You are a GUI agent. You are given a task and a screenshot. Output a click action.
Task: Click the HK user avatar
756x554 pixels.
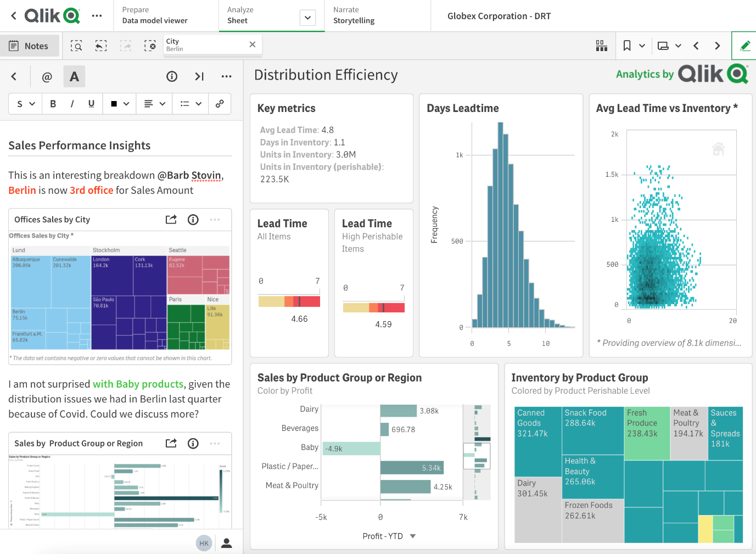coord(204,543)
